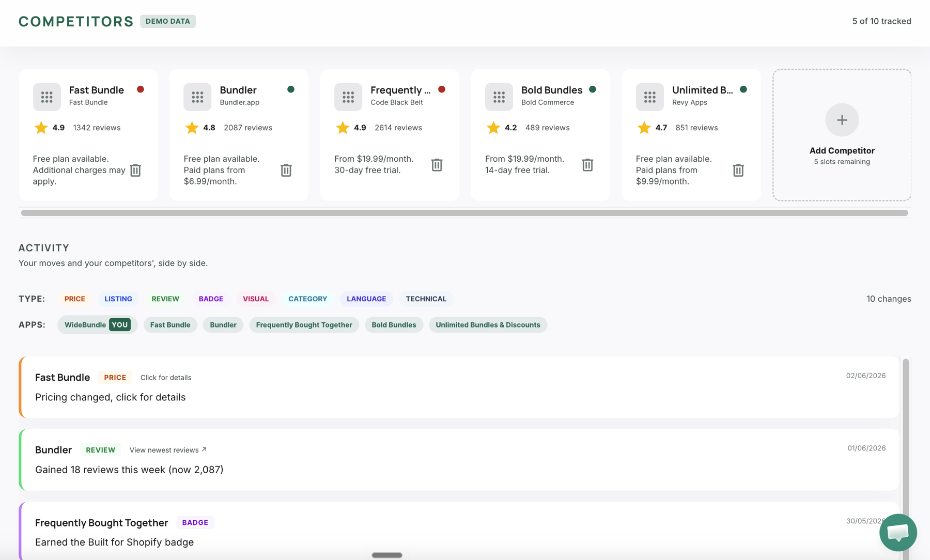Toggle the REVIEW type filter
The width and height of the screenshot is (930, 560).
165,299
